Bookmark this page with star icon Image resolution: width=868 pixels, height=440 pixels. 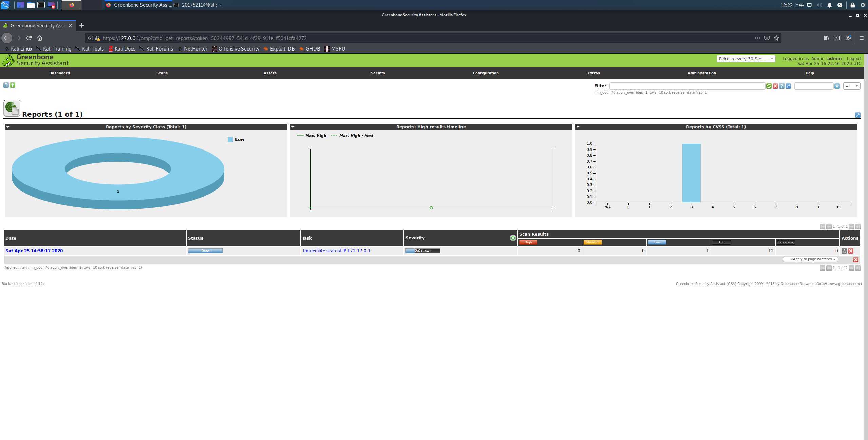pyautogui.click(x=776, y=38)
